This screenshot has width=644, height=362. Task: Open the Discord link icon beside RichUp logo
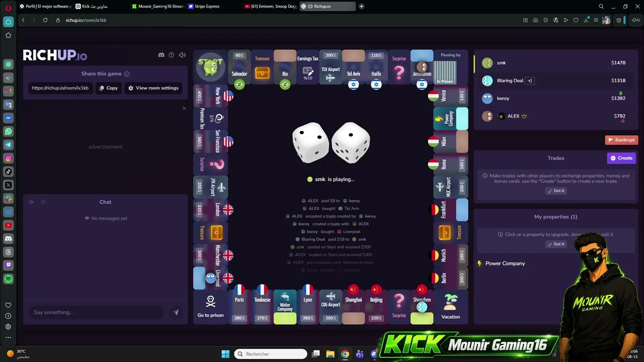tap(161, 55)
